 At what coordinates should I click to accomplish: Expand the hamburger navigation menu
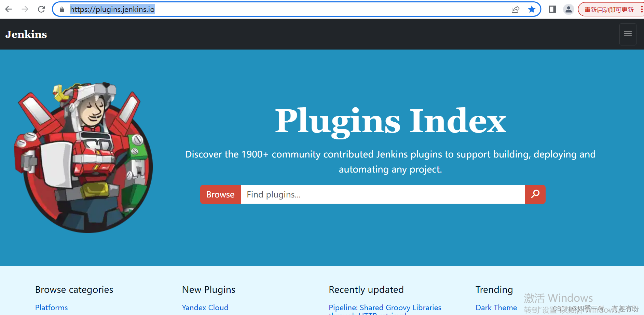click(628, 34)
